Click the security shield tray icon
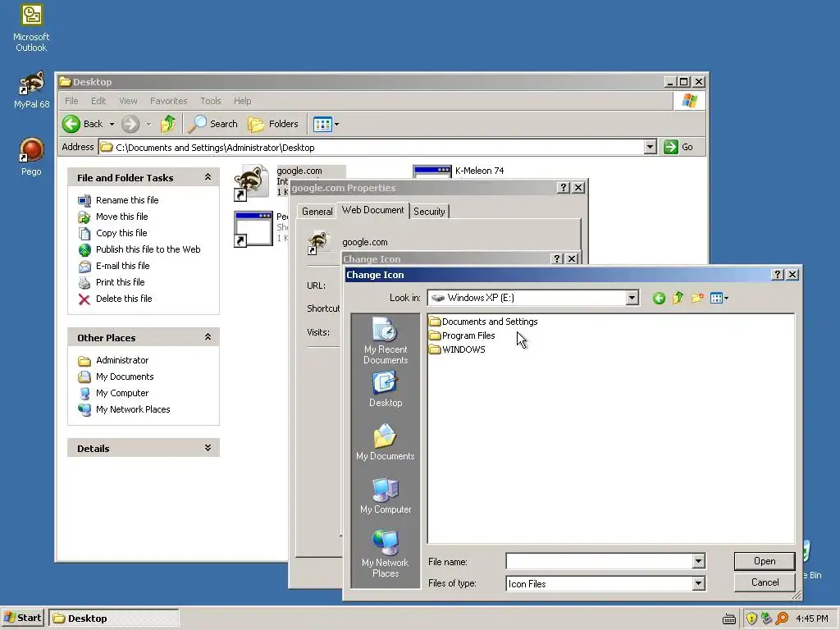840x630 pixels. point(751,619)
